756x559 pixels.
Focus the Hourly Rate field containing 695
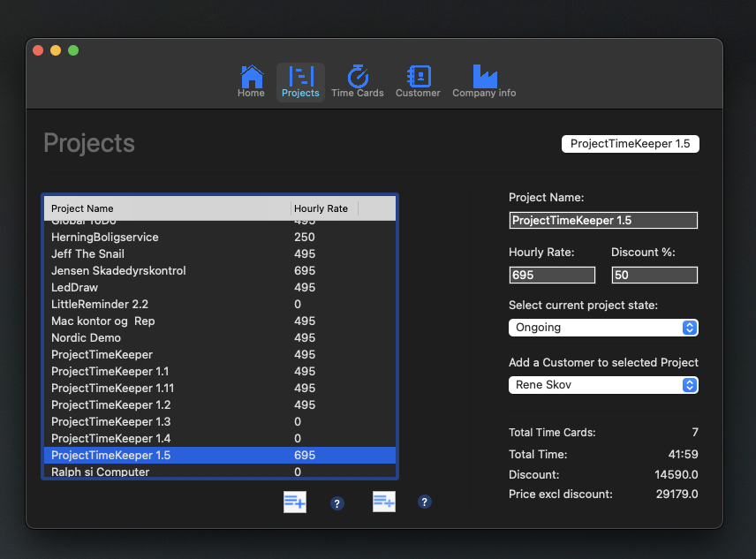pyautogui.click(x=552, y=276)
